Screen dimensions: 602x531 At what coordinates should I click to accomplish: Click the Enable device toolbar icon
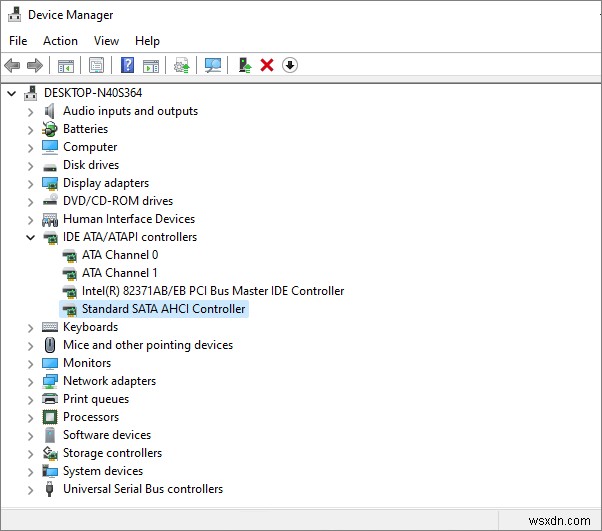point(245,65)
